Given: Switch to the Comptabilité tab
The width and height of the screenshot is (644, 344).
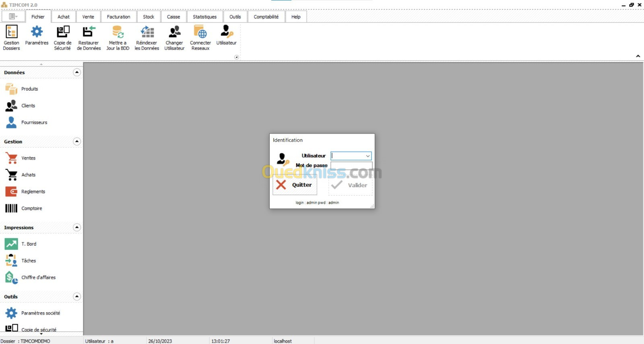Looking at the screenshot, I should 266,17.
